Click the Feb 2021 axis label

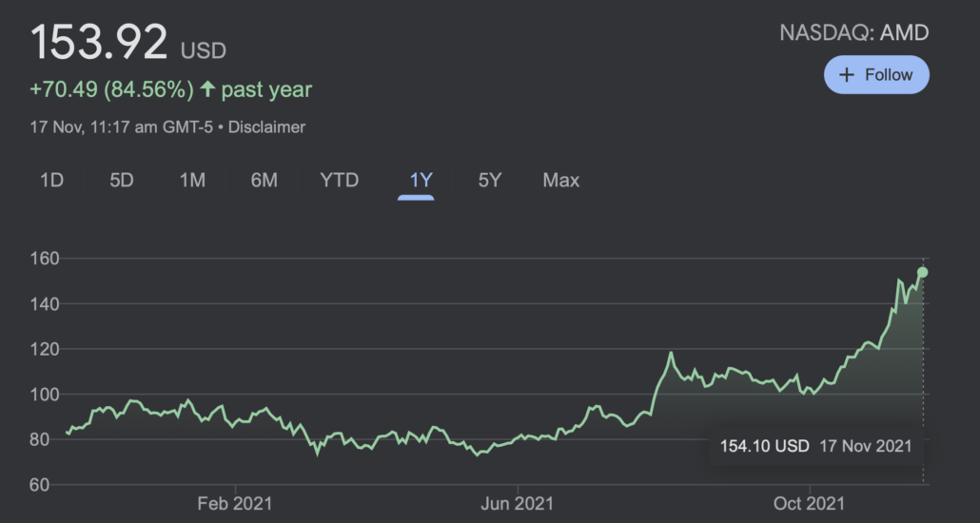235,504
